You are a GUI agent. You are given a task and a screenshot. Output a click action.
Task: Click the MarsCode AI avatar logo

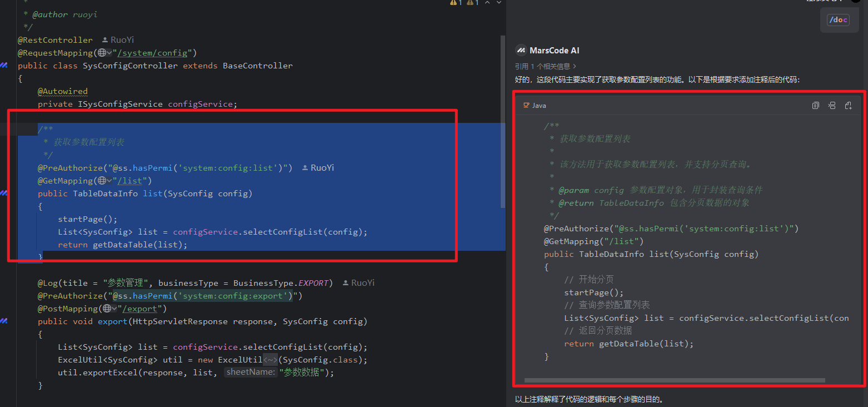point(521,51)
